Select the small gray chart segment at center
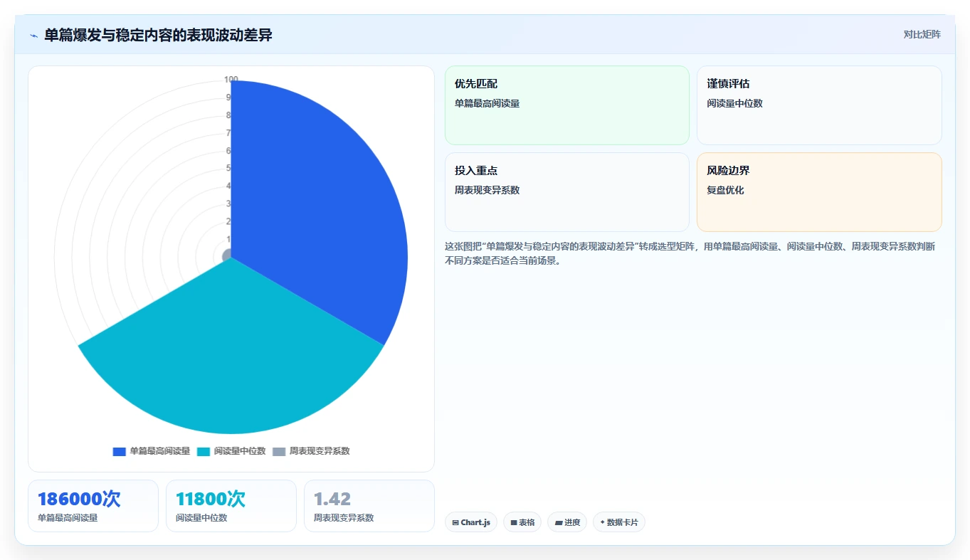970x560 pixels. [227, 255]
